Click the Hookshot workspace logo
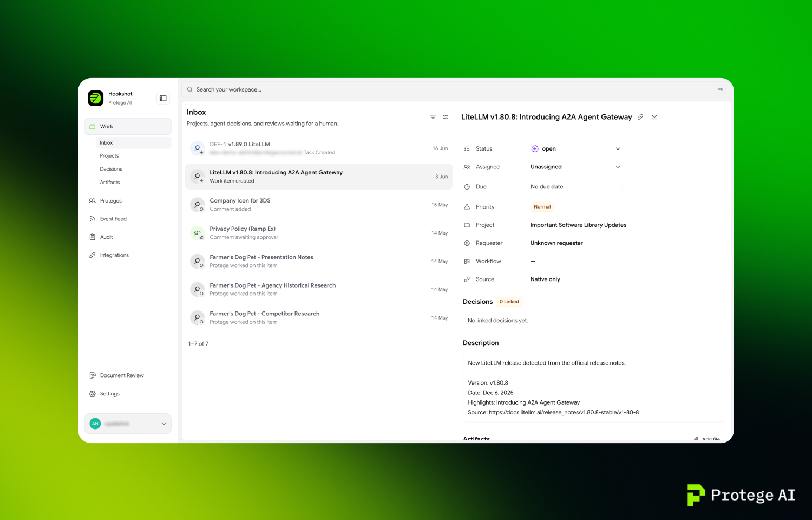 pos(95,98)
